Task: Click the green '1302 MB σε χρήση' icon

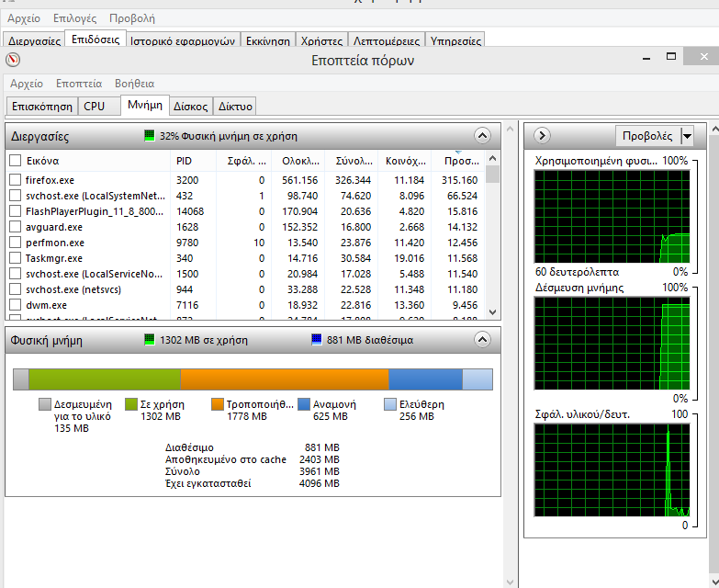Action: pyautogui.click(x=150, y=340)
